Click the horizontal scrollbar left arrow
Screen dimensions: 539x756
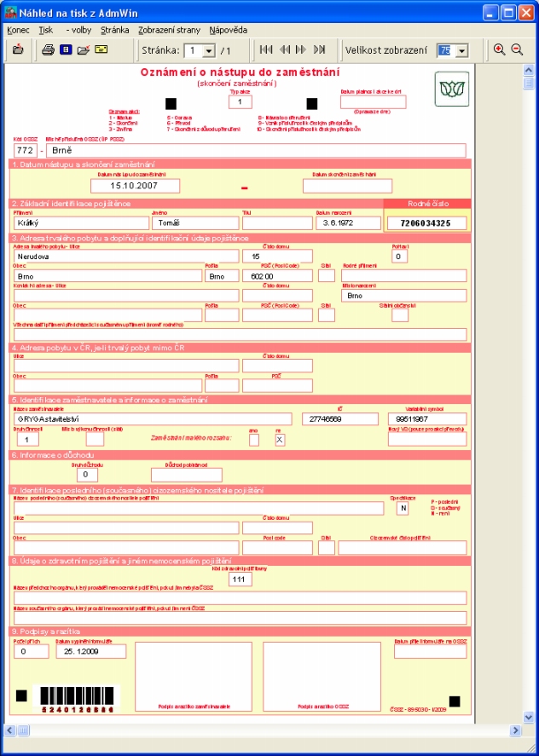pos(10,730)
